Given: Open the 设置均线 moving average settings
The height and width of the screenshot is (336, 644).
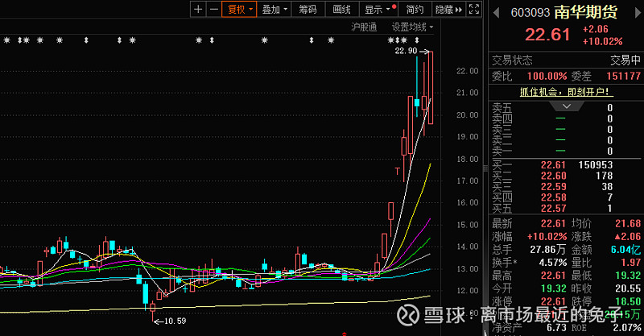Looking at the screenshot, I should [412, 27].
